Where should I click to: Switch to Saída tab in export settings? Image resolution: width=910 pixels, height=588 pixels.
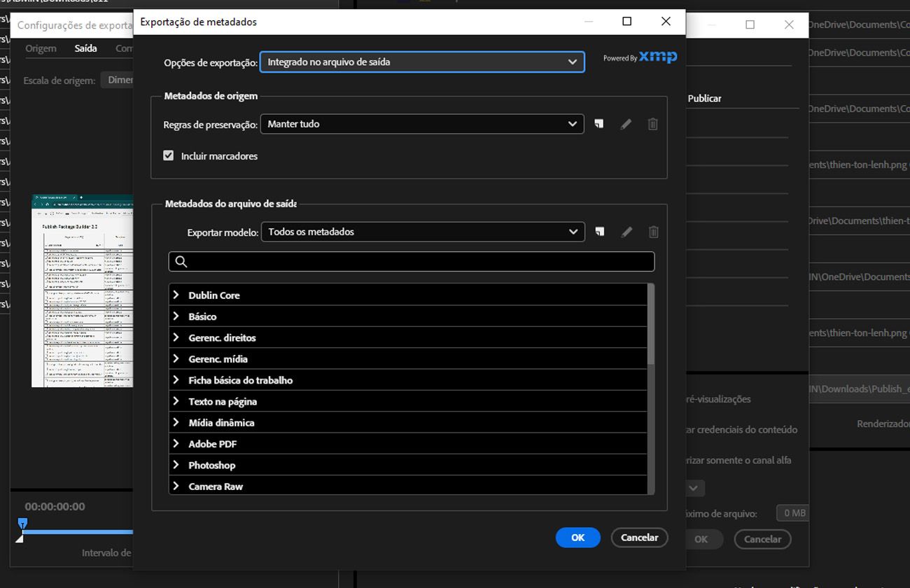(x=85, y=48)
